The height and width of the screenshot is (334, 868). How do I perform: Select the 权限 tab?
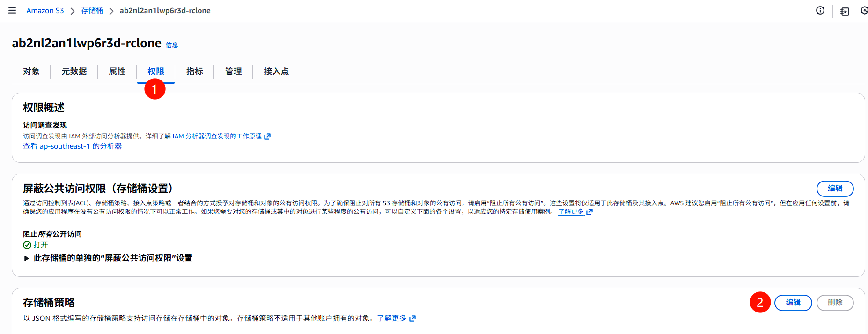click(x=156, y=72)
